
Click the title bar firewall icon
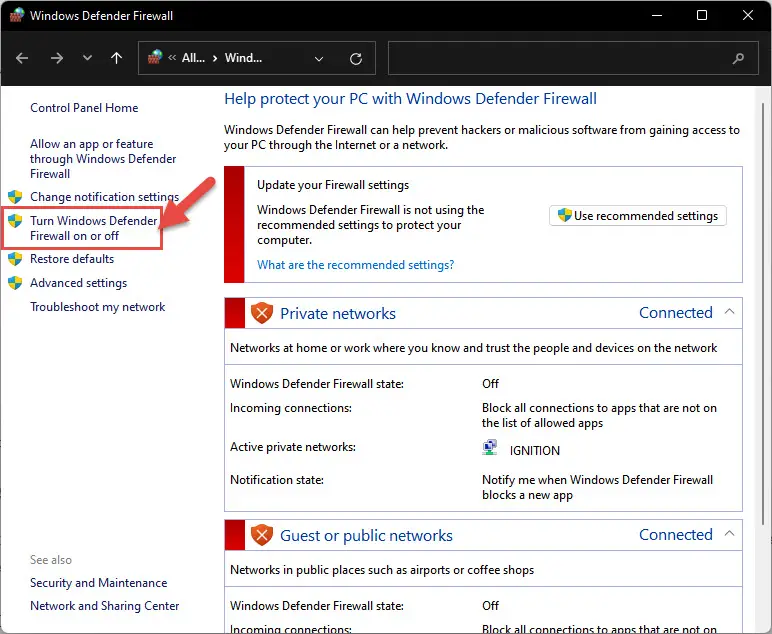click(x=17, y=15)
